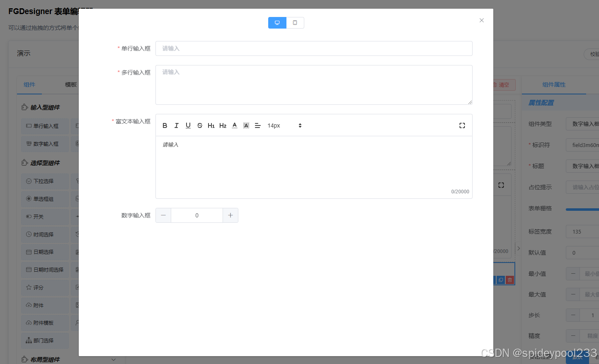
Task: Open the 组件类型 select field
Action: [x=582, y=124]
